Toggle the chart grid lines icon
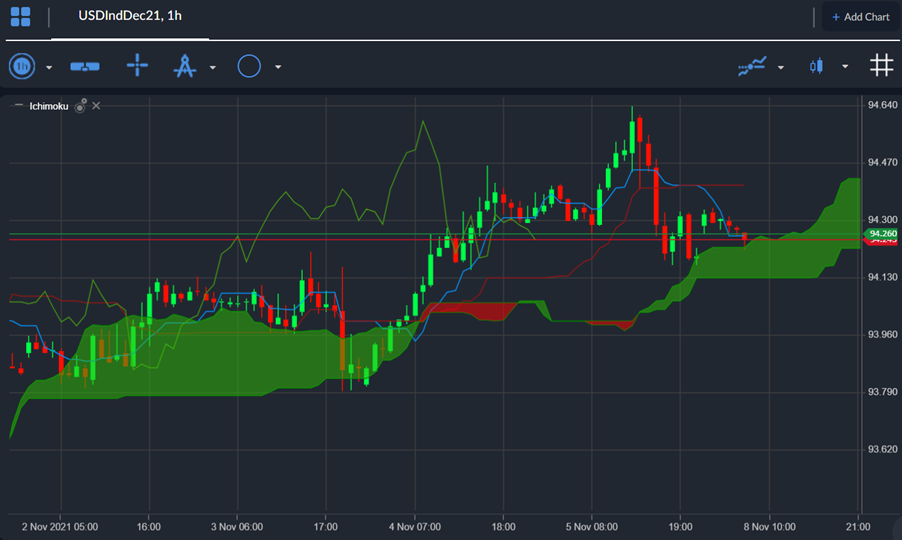Viewport: 902px width, 540px height. pyautogui.click(x=881, y=65)
